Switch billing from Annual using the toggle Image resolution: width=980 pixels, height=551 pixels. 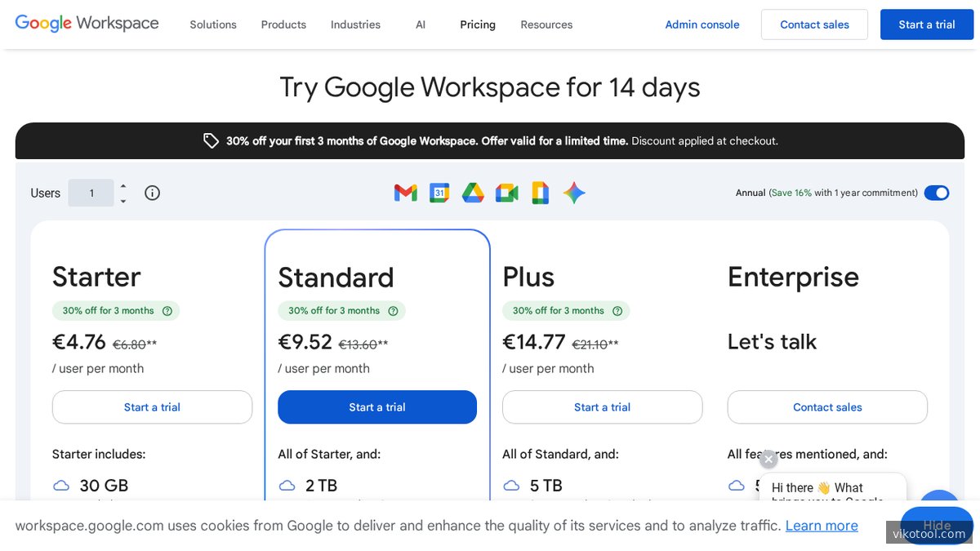pyautogui.click(x=936, y=193)
